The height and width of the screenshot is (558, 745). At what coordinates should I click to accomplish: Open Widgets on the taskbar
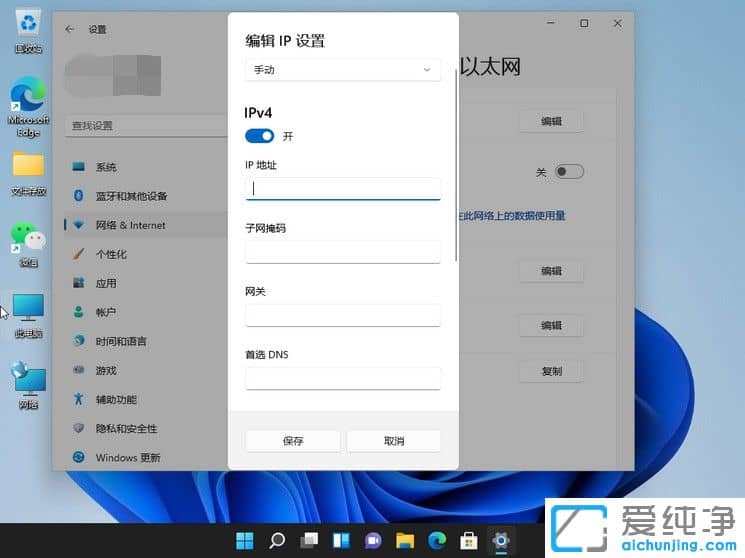(341, 540)
